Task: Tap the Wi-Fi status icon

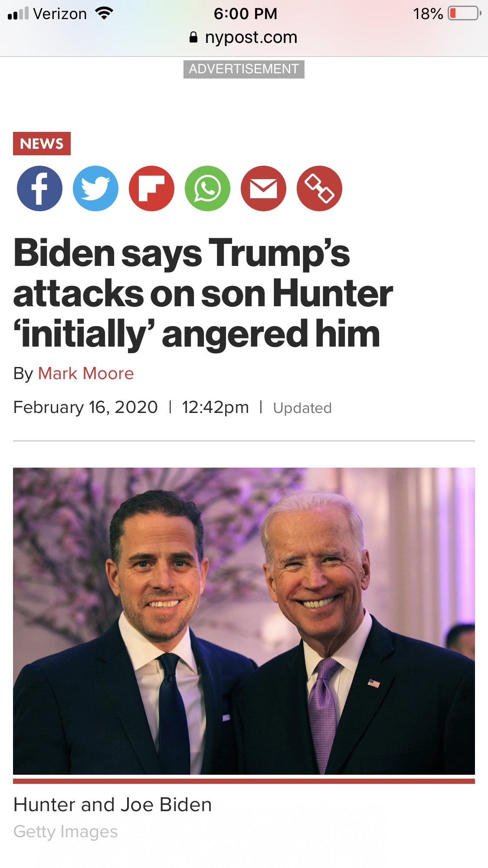Action: tap(104, 13)
